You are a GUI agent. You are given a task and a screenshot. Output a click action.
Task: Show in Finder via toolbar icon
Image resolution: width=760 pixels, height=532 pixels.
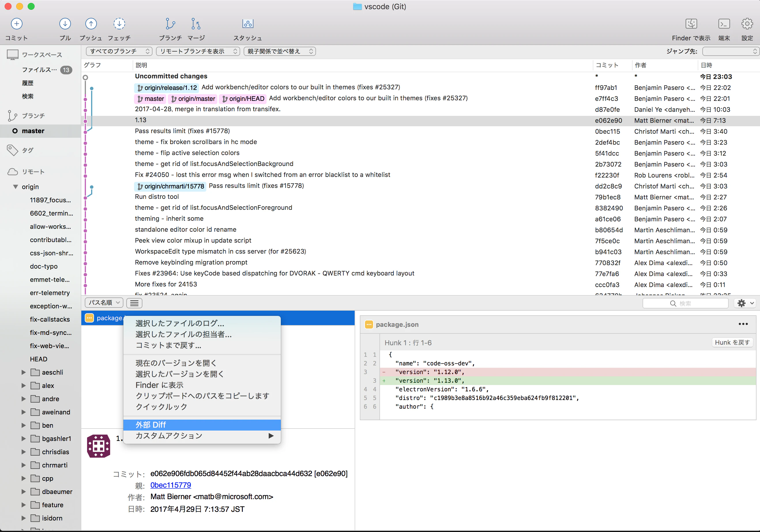(x=691, y=24)
